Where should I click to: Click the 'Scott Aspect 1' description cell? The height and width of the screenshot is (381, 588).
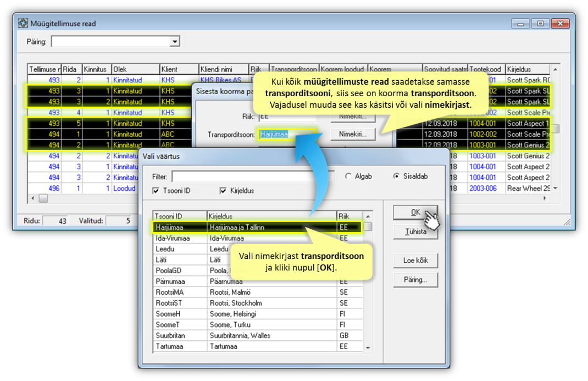(528, 123)
